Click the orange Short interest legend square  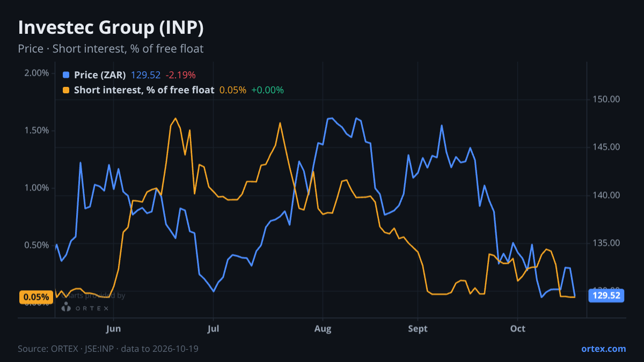(66, 90)
